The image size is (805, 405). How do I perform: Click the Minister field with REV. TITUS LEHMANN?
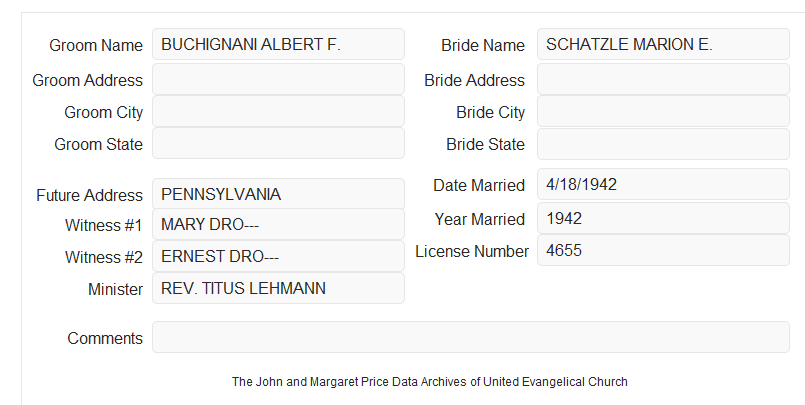[x=278, y=288]
